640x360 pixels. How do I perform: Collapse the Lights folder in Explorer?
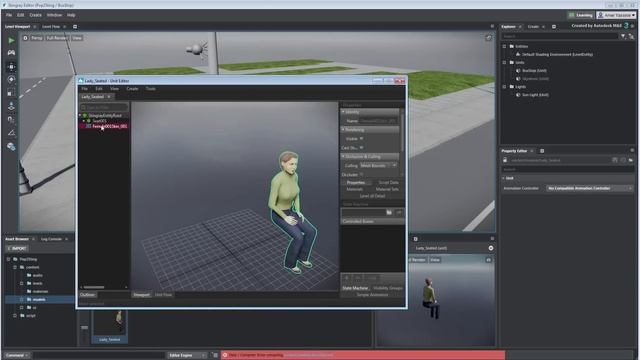[504, 87]
